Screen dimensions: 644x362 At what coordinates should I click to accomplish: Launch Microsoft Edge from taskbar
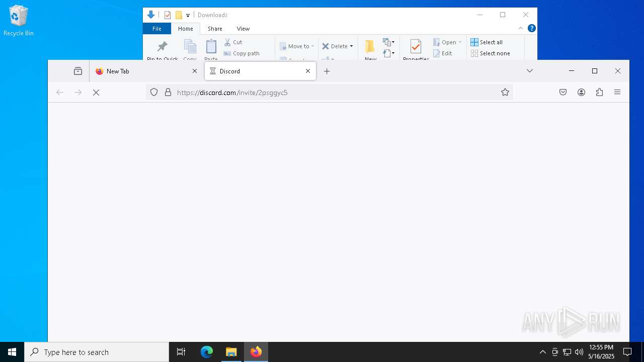(207, 352)
